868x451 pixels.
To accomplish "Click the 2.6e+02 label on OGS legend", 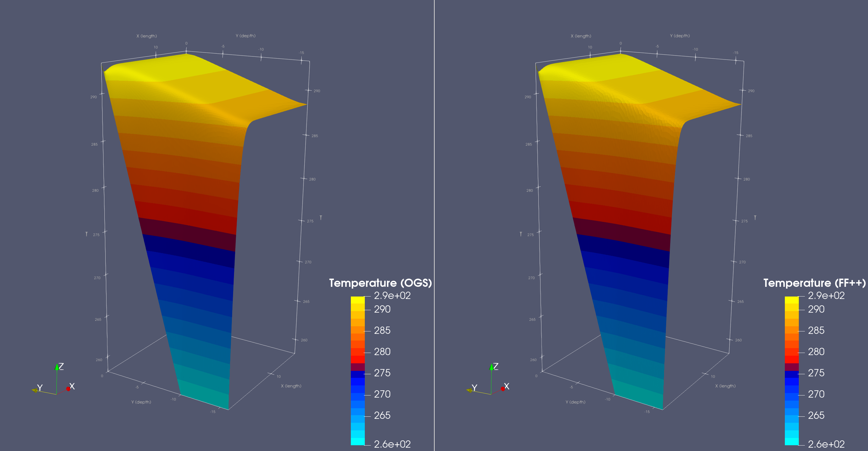I will click(392, 444).
